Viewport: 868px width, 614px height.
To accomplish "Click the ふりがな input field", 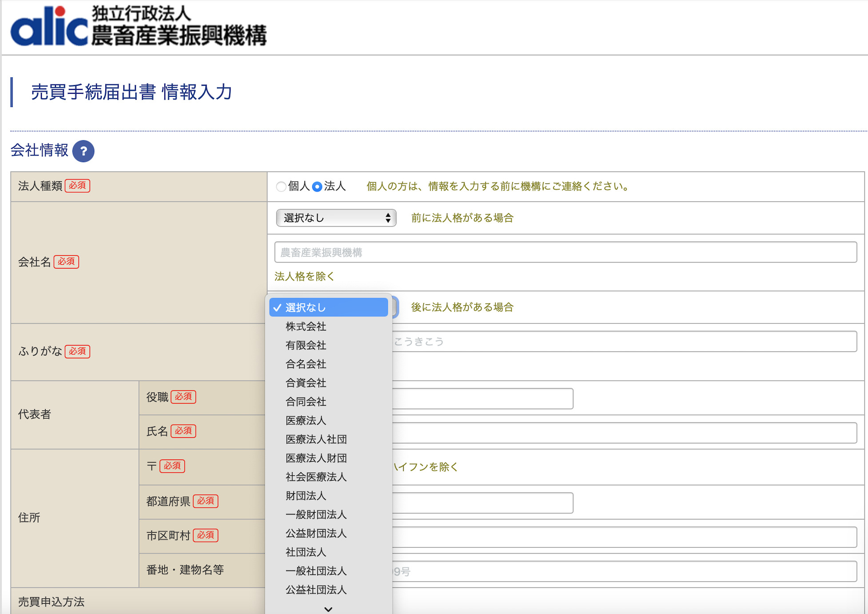I will pyautogui.click(x=624, y=341).
